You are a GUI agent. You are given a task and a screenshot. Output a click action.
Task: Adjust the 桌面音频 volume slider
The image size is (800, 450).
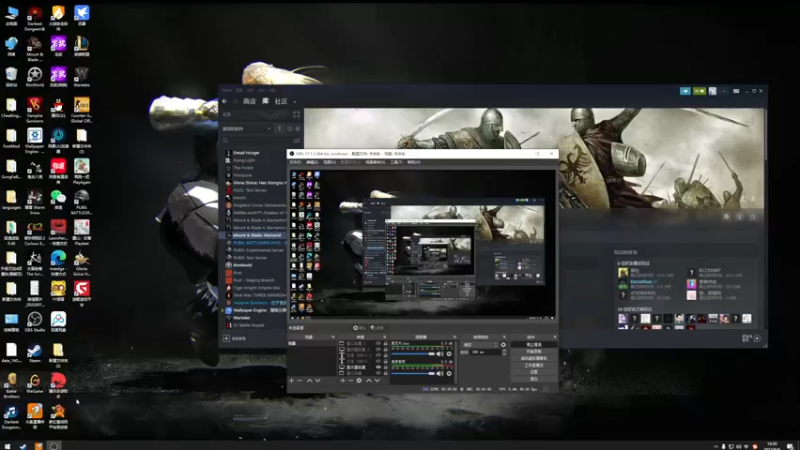click(x=413, y=373)
